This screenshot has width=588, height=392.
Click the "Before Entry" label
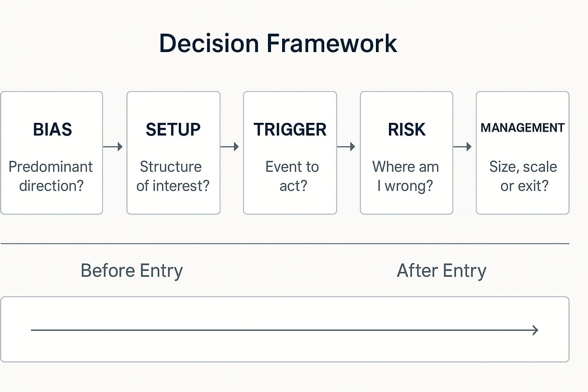pyautogui.click(x=132, y=271)
